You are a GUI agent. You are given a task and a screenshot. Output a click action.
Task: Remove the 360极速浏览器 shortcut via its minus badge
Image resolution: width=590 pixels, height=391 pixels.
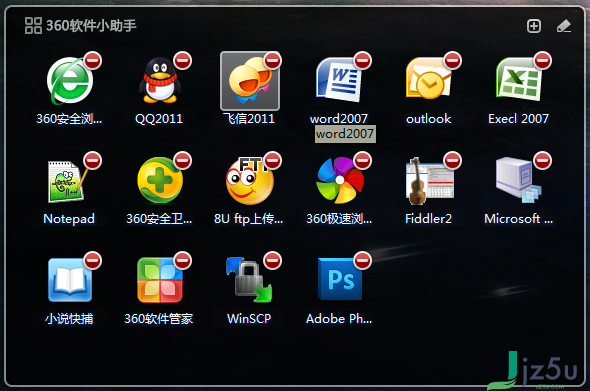pyautogui.click(x=362, y=161)
